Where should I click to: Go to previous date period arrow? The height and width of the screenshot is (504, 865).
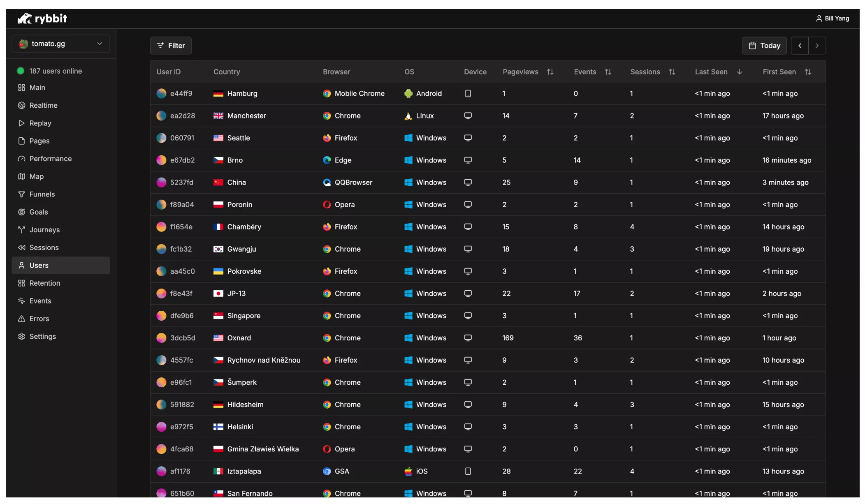(800, 46)
